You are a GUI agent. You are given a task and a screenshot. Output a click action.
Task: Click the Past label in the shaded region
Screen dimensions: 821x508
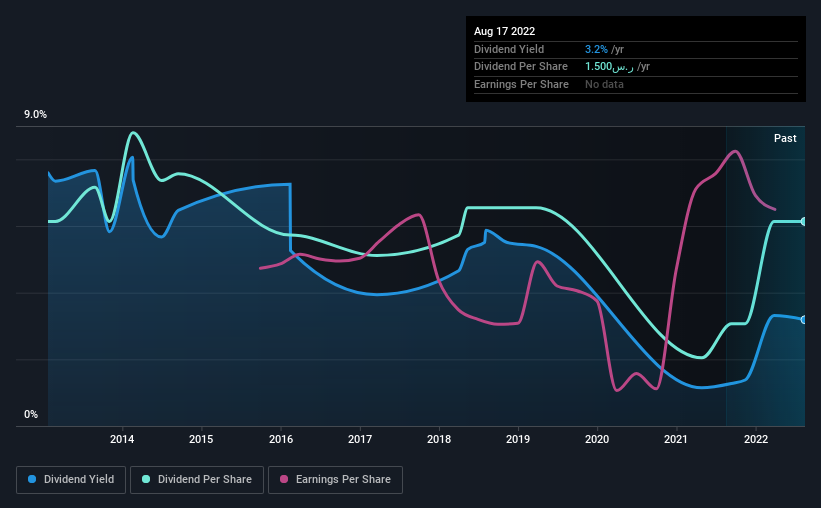click(x=785, y=138)
